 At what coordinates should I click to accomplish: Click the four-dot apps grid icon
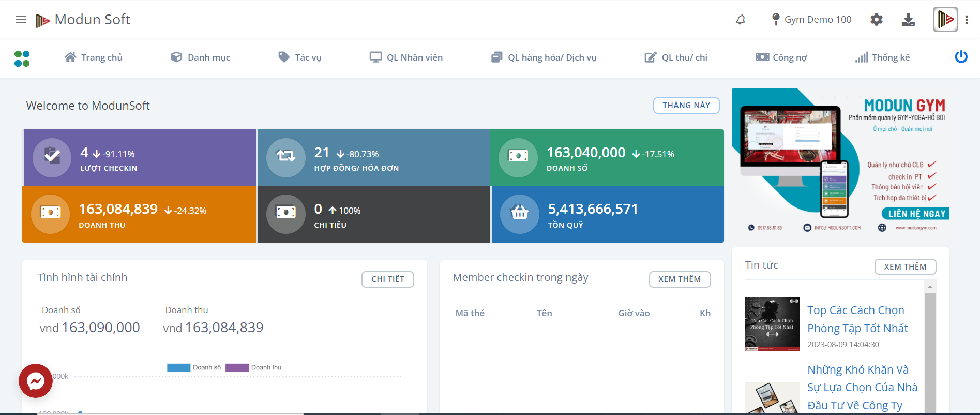pos(22,58)
